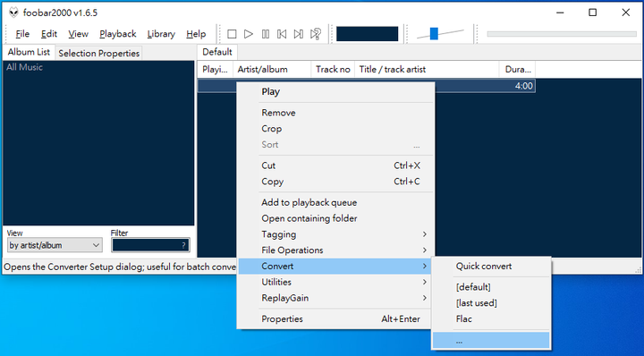Adjust the volume slider handle
This screenshot has height=356, width=644.
[x=434, y=34]
